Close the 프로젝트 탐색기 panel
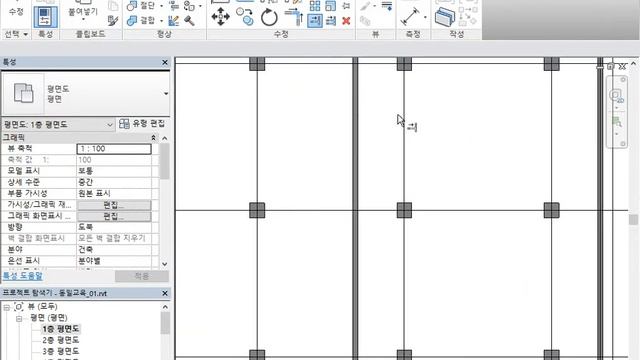Screen dimensions: 640x360 click(x=164, y=293)
